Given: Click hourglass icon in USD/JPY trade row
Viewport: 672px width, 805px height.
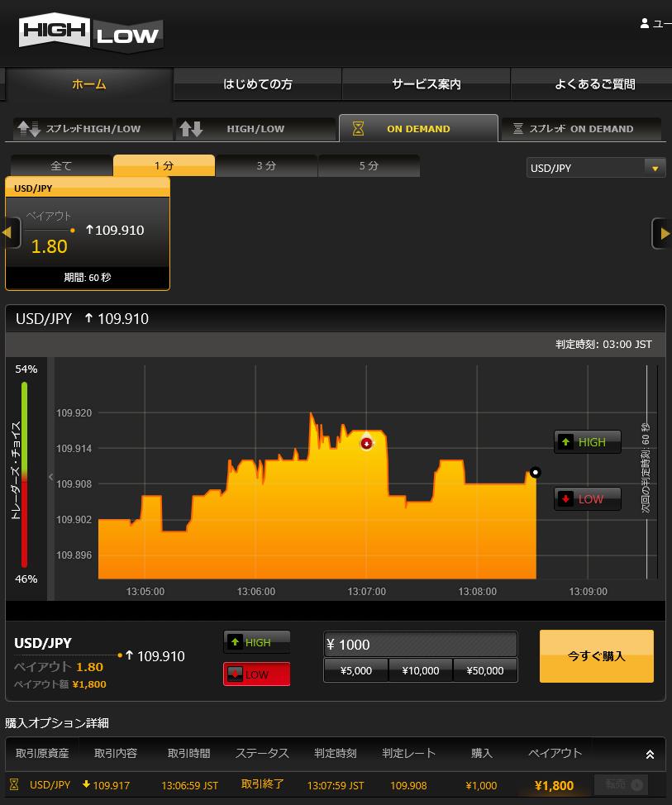Looking at the screenshot, I should coord(14,784).
